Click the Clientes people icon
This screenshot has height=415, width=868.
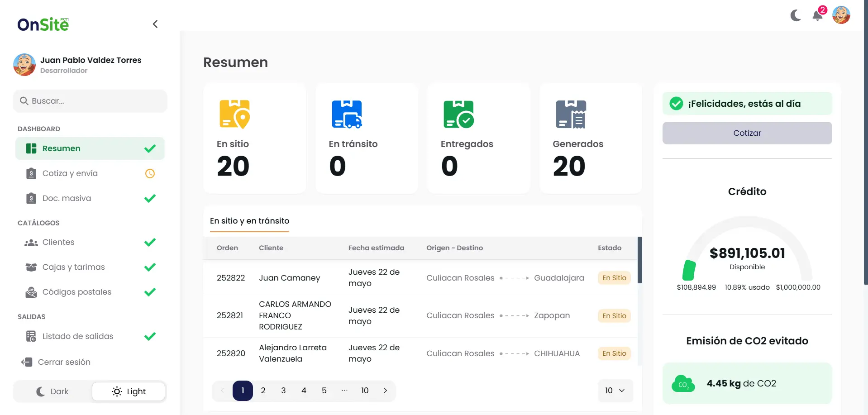coord(31,243)
